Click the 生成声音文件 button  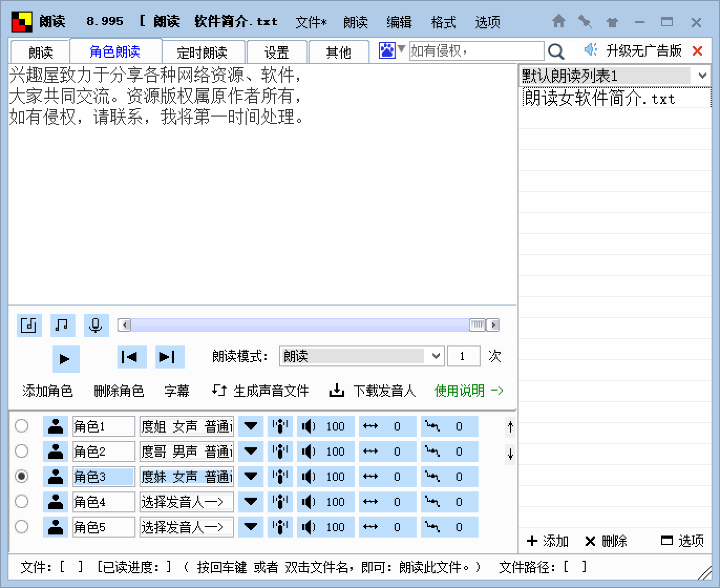tap(261, 391)
